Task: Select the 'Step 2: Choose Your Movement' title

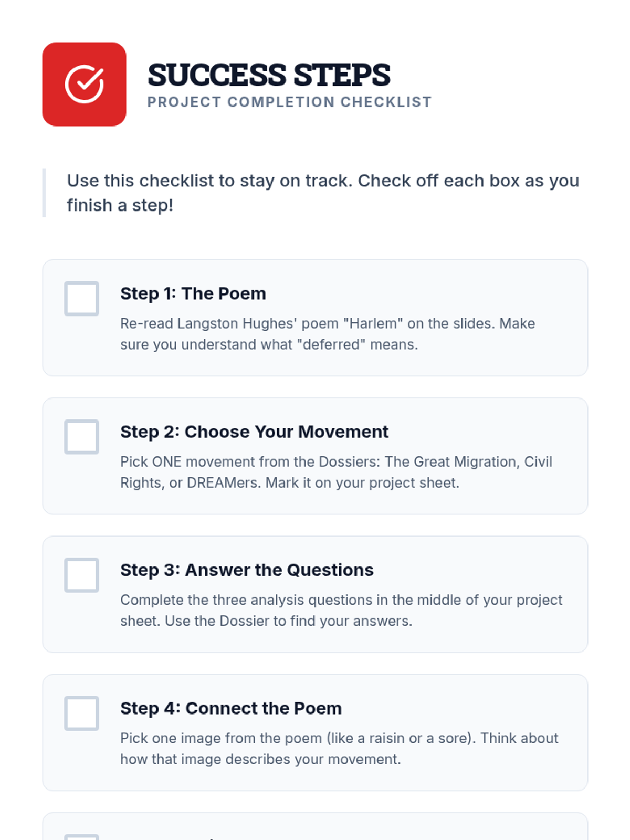Action: [254, 432]
